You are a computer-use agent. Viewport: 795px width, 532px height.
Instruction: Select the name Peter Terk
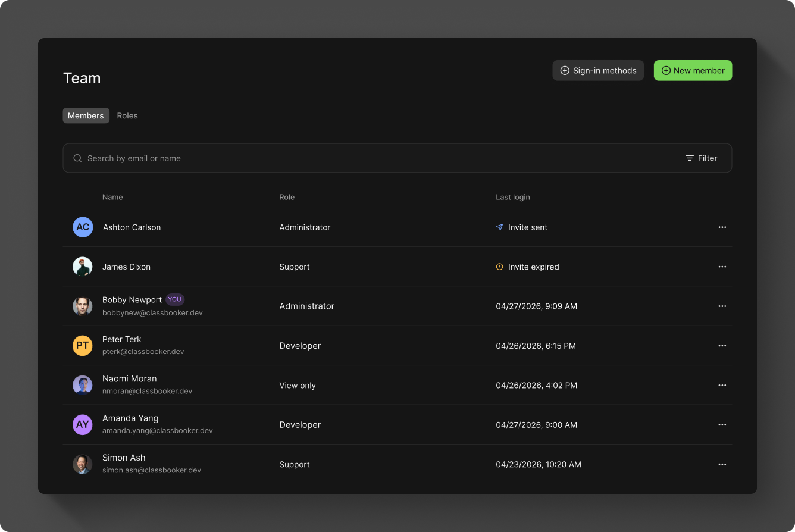(122, 339)
